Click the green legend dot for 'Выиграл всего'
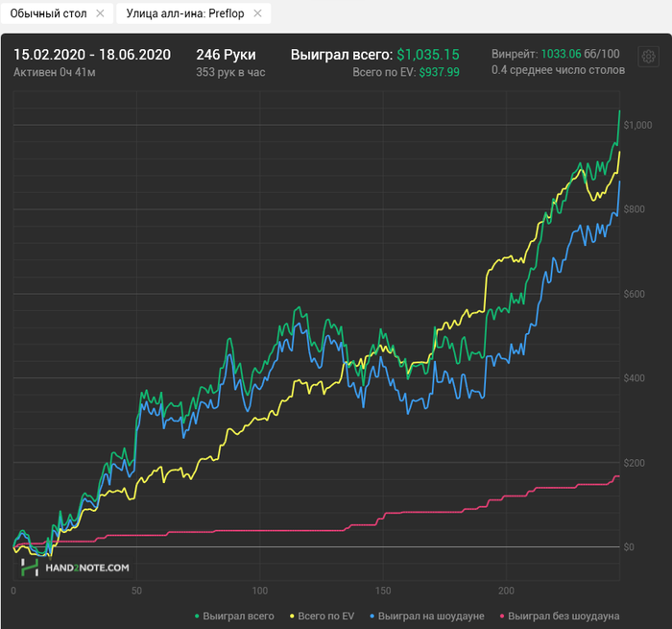 pos(197,617)
